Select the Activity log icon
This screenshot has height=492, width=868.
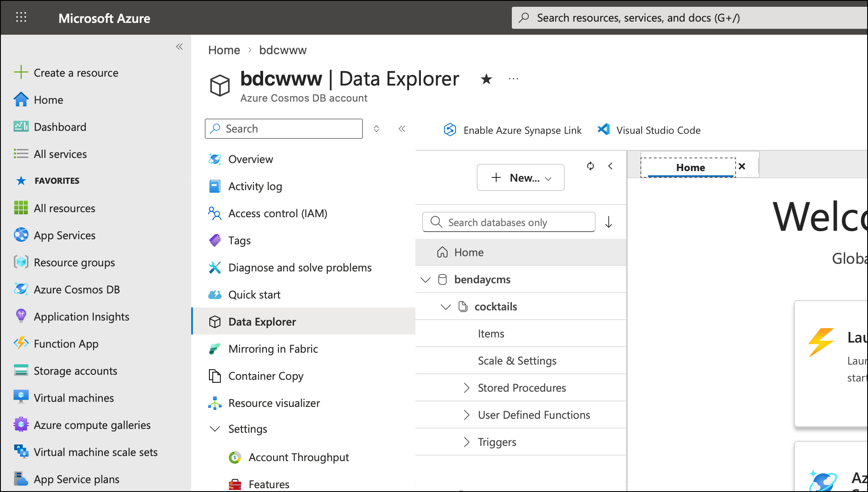click(x=215, y=186)
